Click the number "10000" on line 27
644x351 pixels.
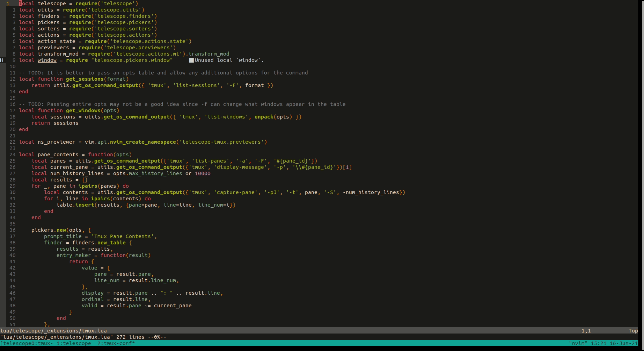tap(203, 173)
